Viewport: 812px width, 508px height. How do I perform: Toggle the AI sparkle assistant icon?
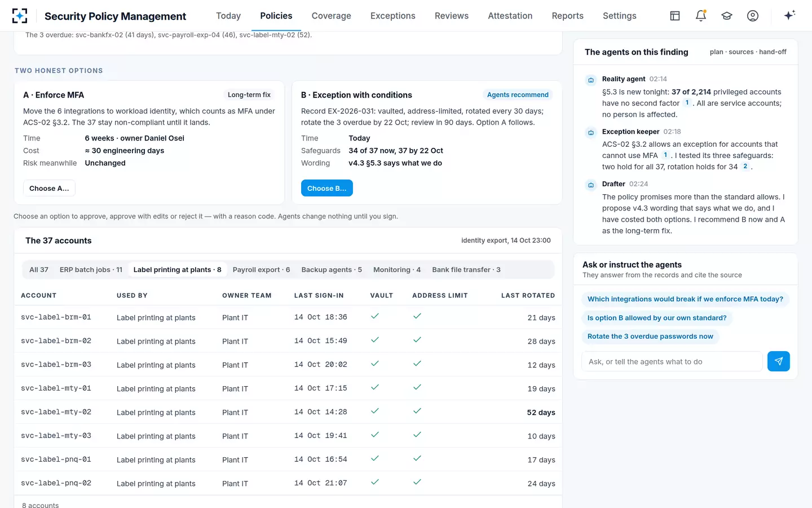pos(789,15)
